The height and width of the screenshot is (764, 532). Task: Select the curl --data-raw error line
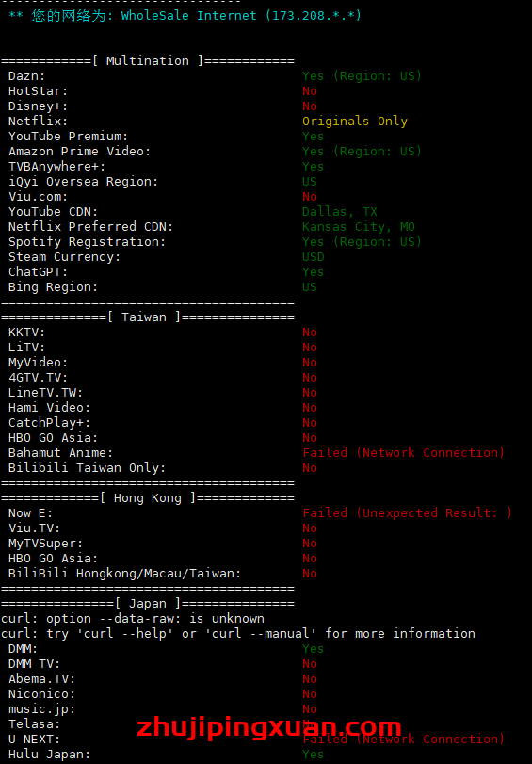(x=133, y=619)
